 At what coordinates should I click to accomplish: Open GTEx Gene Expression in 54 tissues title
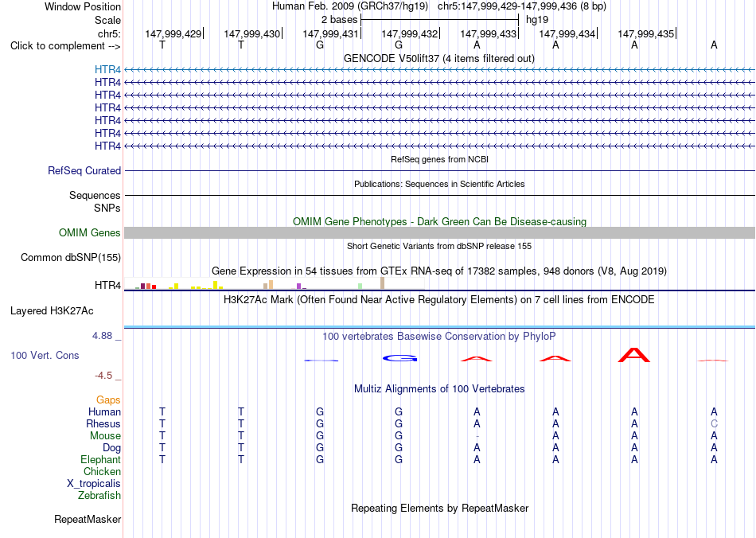pos(439,271)
